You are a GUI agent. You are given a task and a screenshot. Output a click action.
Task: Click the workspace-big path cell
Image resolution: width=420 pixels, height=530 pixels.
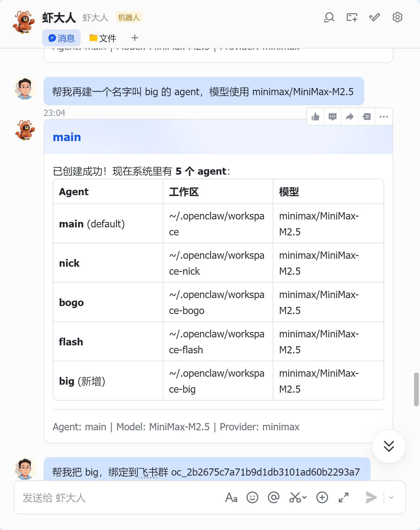coord(218,381)
